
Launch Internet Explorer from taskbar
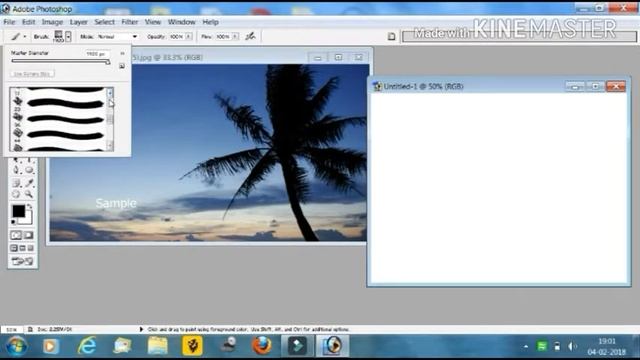87,346
